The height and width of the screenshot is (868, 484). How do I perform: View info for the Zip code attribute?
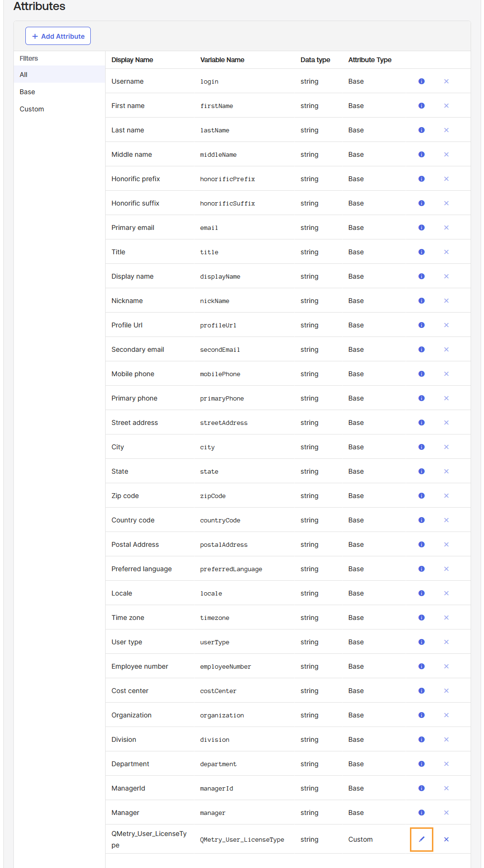[421, 496]
